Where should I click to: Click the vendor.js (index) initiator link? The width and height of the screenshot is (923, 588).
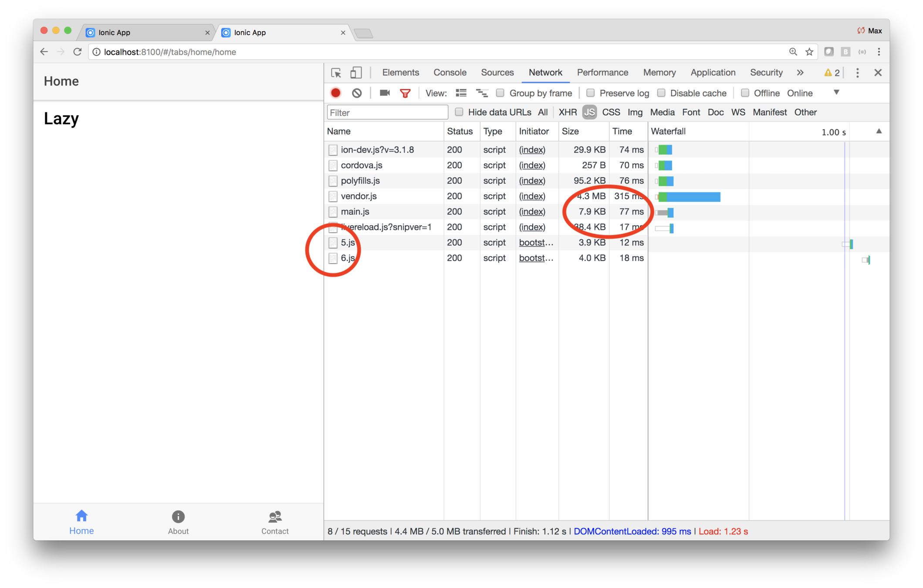click(532, 196)
